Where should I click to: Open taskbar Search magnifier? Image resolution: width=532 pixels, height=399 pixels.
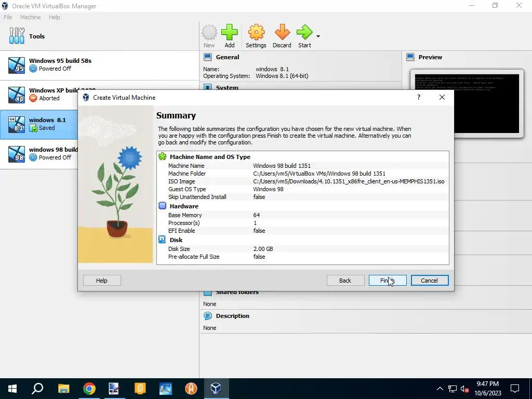point(37,389)
